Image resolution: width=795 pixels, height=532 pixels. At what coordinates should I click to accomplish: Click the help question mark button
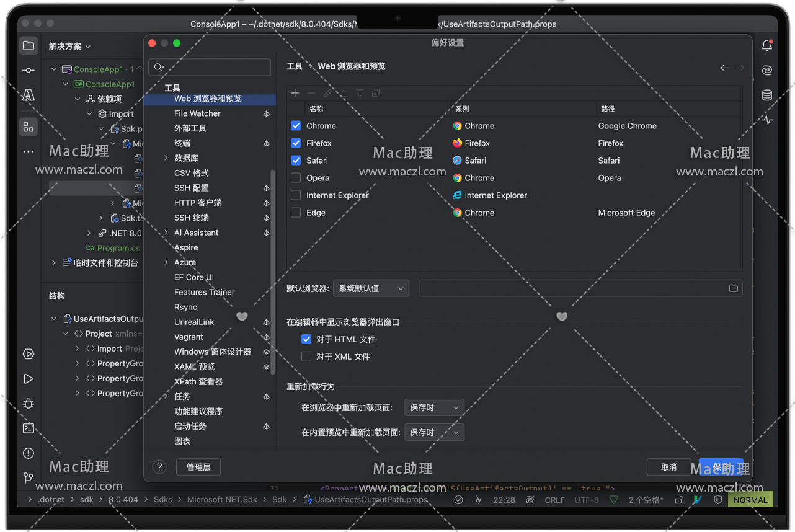(x=159, y=467)
